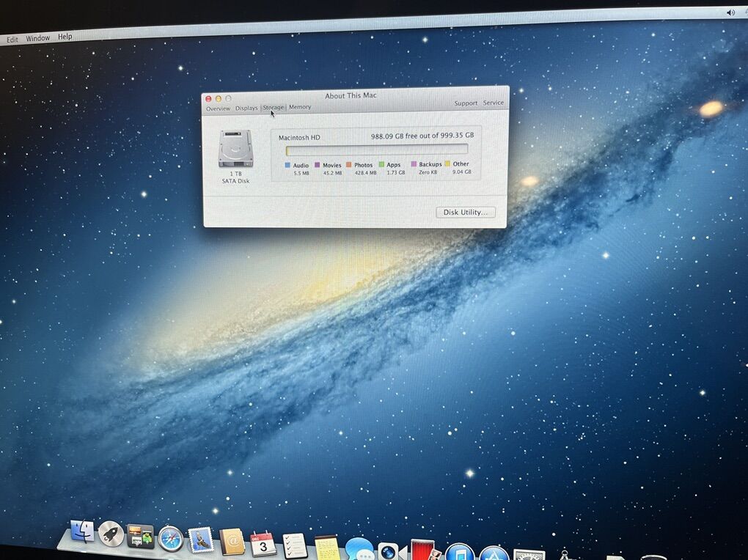Switch to the Displays tab

[x=246, y=108]
